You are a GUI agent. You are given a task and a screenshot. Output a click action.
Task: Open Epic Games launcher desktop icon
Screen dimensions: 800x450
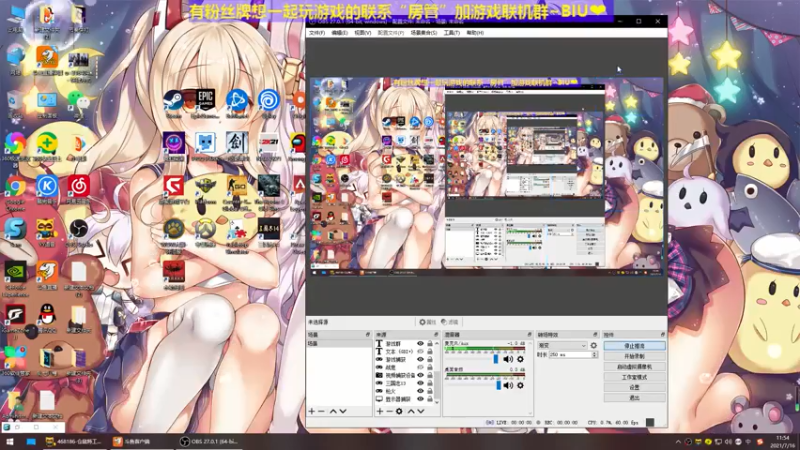[206, 103]
